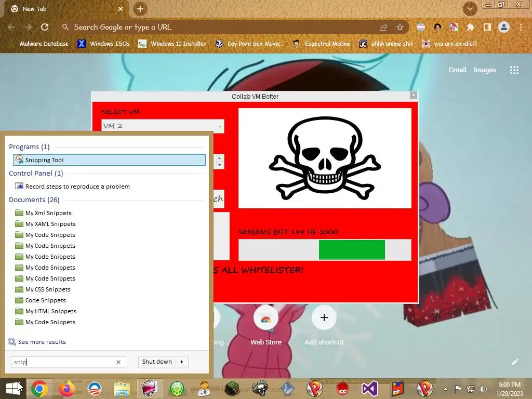The height and width of the screenshot is (399, 532).
Task: Open the Web Store shortcut
Action: coord(265,326)
